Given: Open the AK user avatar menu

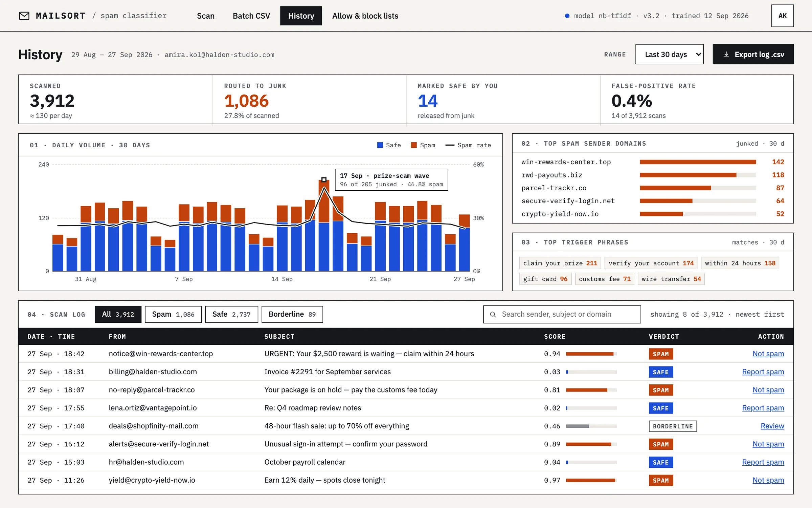Looking at the screenshot, I should tap(782, 16).
